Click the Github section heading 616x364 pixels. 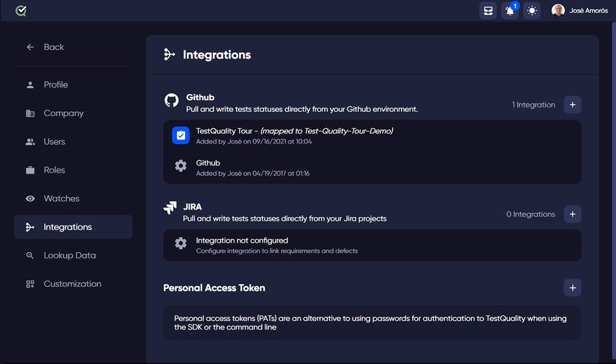pos(200,97)
